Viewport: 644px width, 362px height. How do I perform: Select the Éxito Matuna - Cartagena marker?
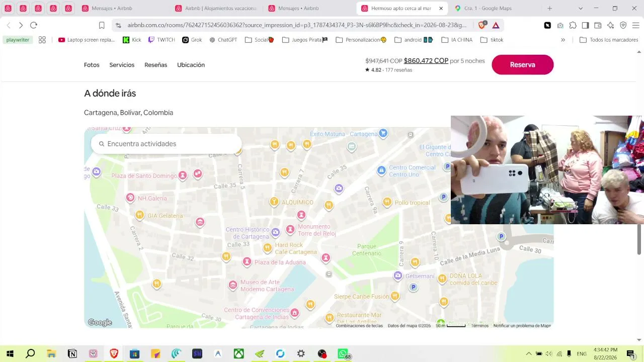pyautogui.click(x=383, y=133)
